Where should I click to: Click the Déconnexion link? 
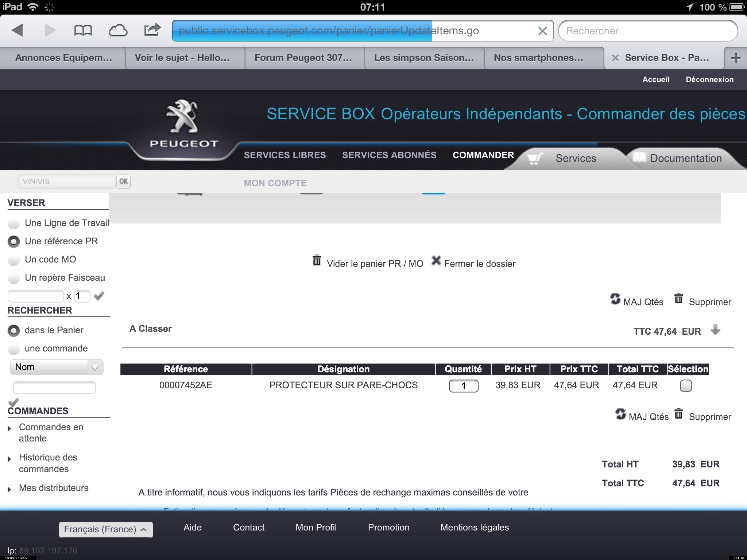point(709,79)
